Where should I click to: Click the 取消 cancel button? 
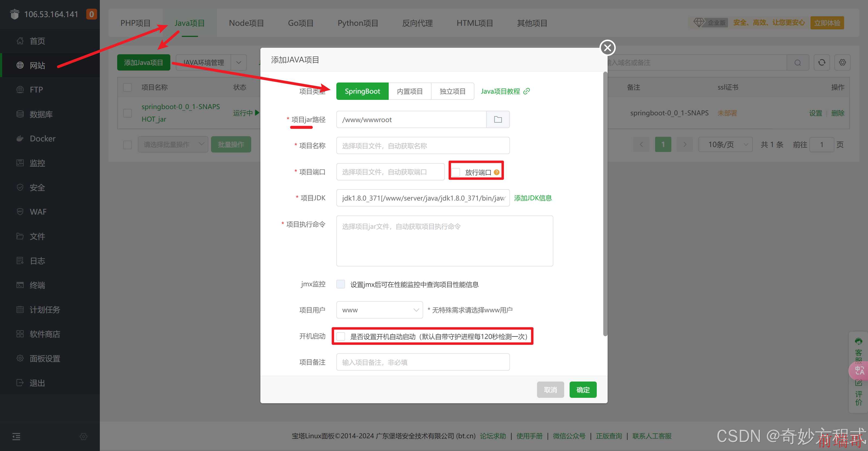[x=550, y=390]
